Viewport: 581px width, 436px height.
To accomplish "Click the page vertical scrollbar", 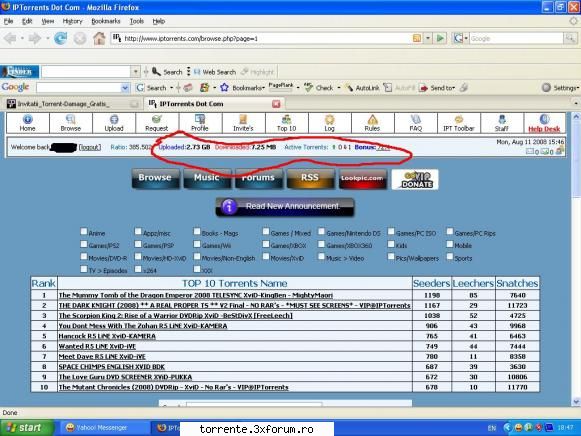I will (576, 259).
